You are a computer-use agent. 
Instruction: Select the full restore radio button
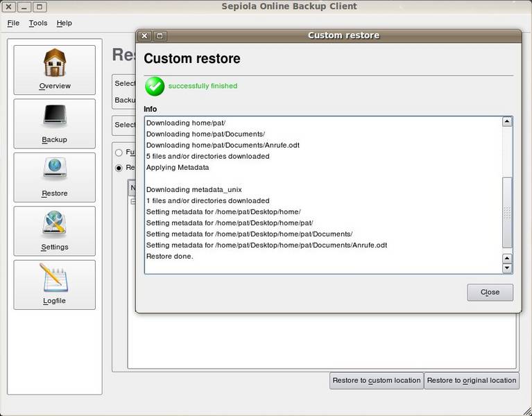click(x=119, y=153)
